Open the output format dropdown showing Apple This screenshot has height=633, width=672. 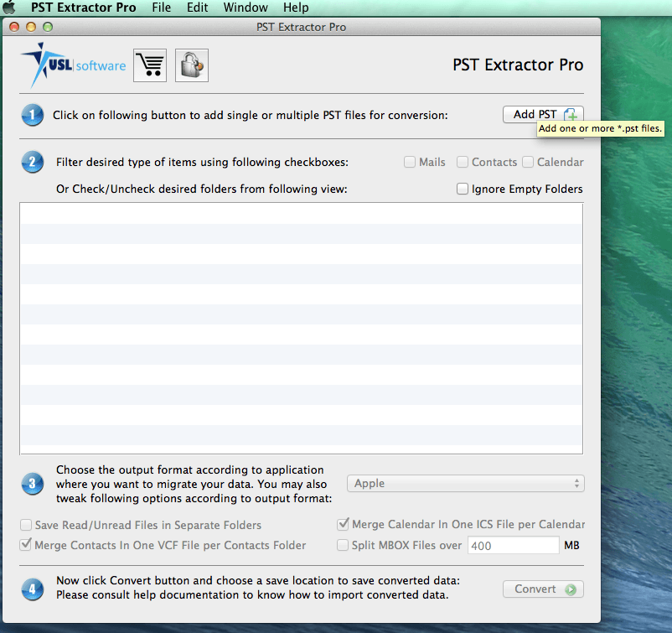tap(465, 483)
